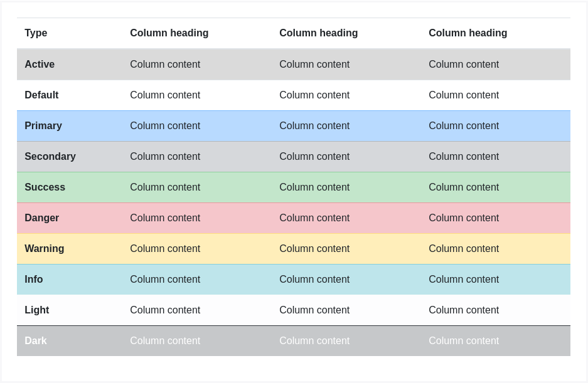Screen dimensions: 588x383
Task: Select the Info row label
Action: click(34, 280)
